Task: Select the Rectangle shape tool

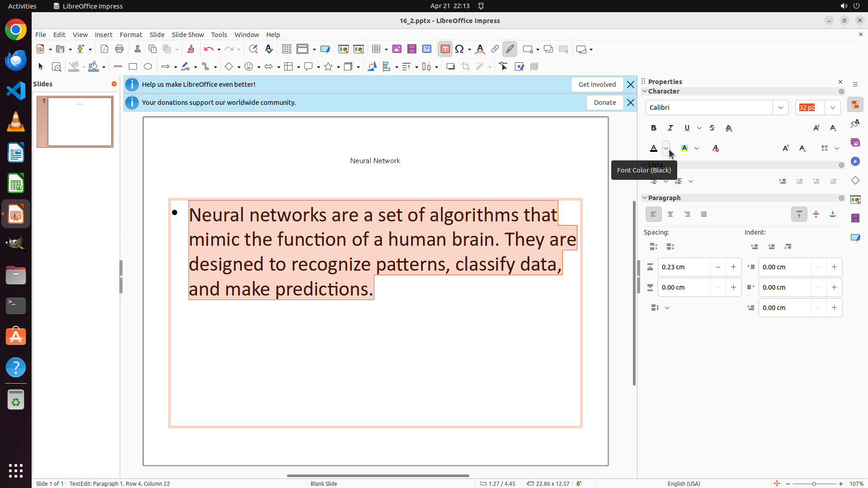Action: pyautogui.click(x=133, y=67)
